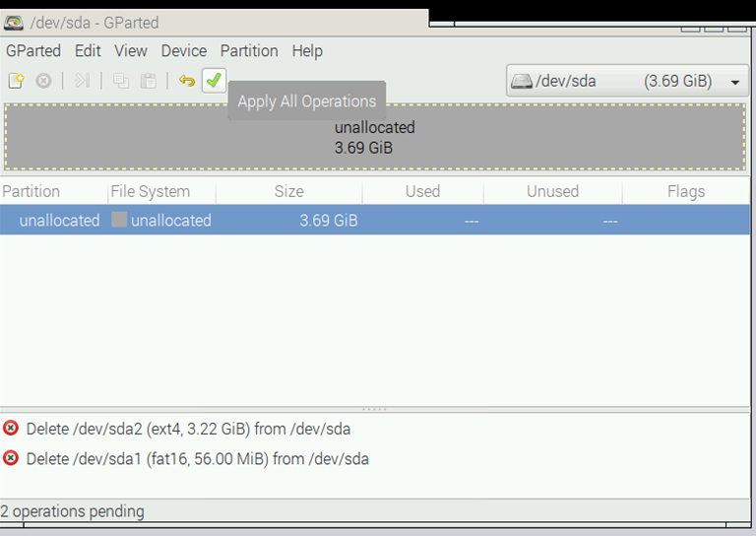Viewport: 756px width, 536px height.
Task: Click red icon beside Delete /dev/sda1 operation
Action: 11,458
